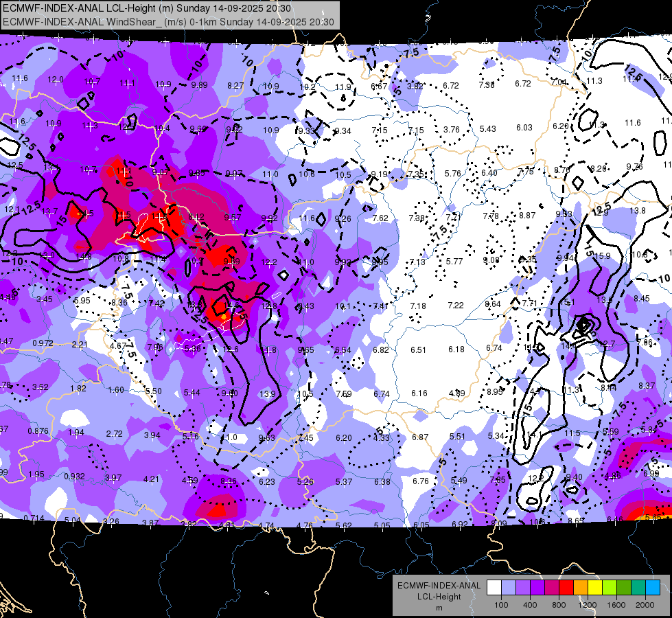This screenshot has height=618, width=672.
Task: Click the wind shear value 3.76
Action: 451,130
